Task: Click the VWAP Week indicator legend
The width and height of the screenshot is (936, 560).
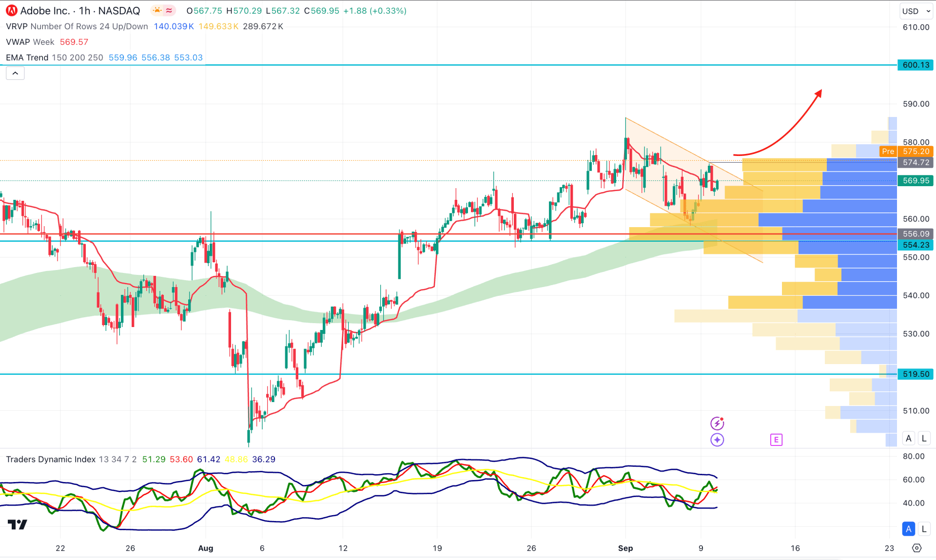Action: 30,42
